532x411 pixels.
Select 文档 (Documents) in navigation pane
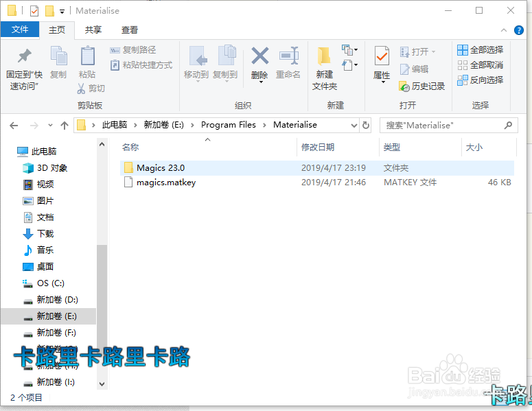[x=38, y=217]
